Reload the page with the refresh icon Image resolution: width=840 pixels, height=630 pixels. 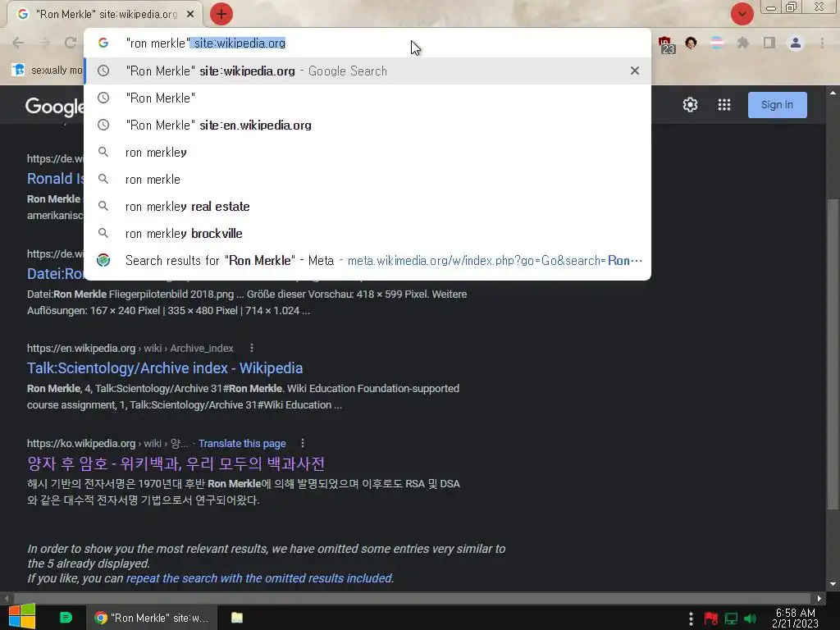[x=71, y=43]
